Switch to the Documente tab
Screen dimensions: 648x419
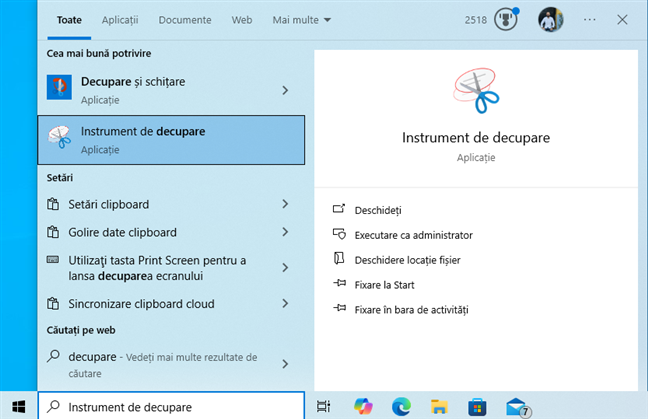pos(185,20)
